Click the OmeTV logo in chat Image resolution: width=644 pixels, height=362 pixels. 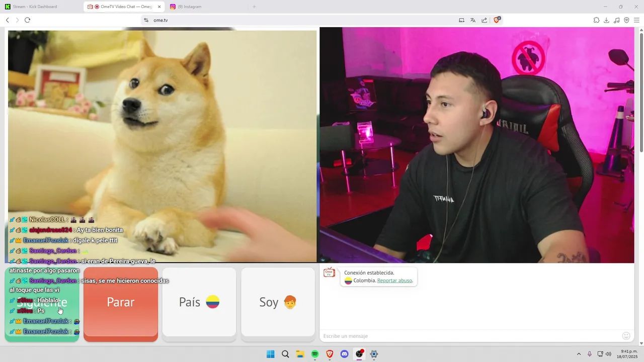(x=329, y=272)
